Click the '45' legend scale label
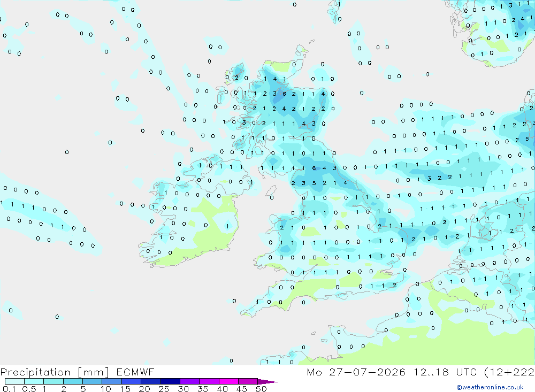Viewport: 535px width, 392px height. pos(242,389)
